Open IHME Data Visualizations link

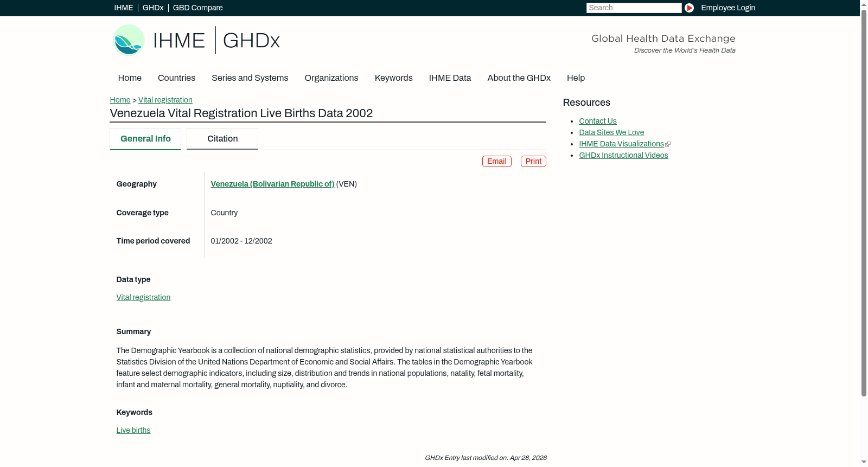pos(621,144)
